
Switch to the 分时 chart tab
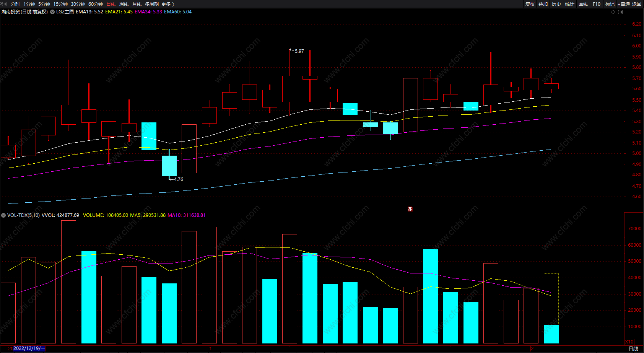15,4
